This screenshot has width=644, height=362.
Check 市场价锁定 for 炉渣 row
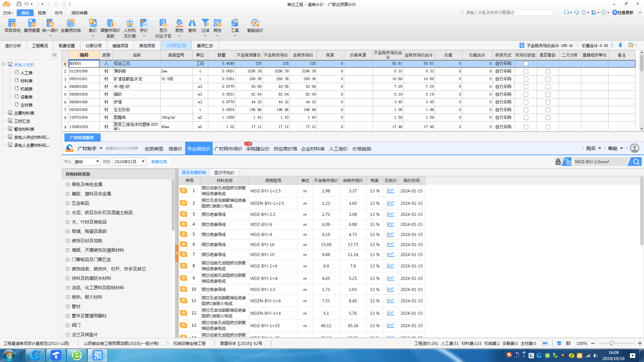click(x=526, y=102)
